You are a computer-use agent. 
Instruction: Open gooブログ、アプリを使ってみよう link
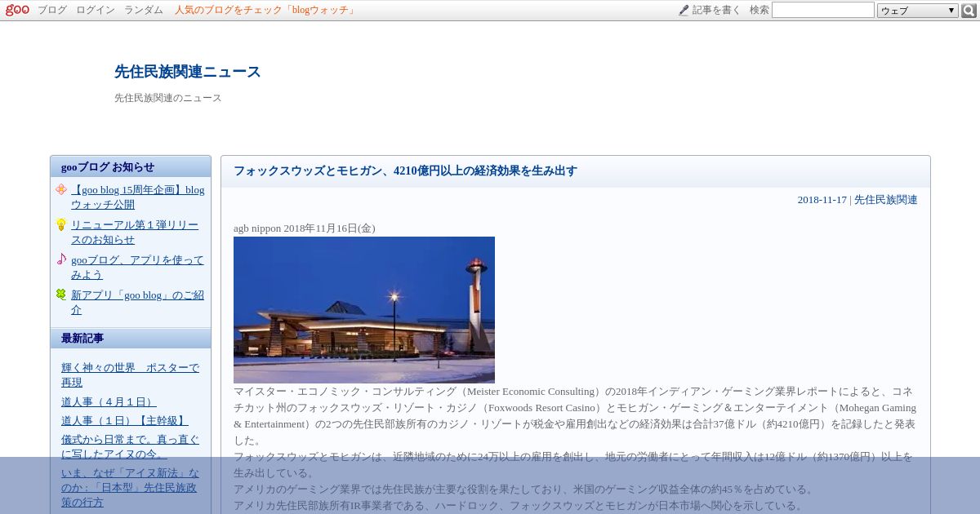pos(137,267)
